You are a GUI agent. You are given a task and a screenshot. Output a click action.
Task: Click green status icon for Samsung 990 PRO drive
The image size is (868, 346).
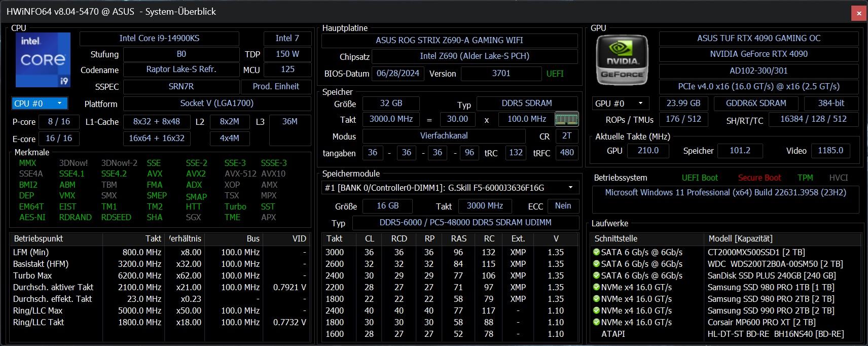click(x=596, y=310)
